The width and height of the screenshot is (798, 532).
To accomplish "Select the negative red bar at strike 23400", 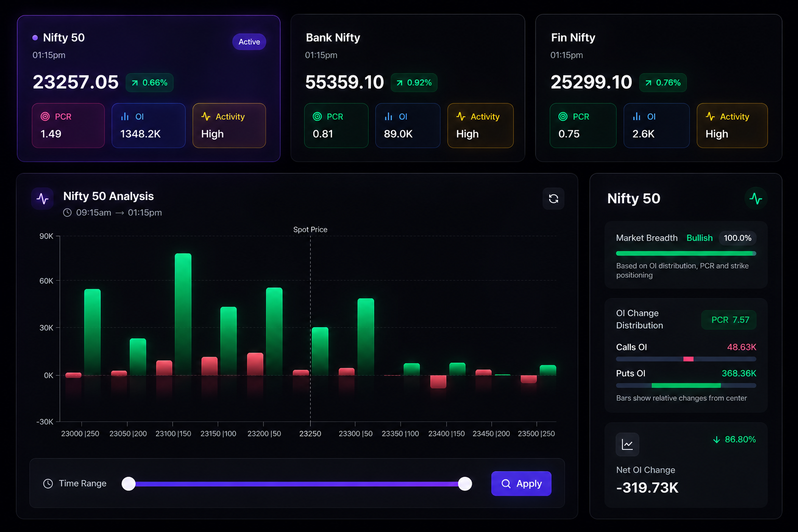I will 438,382.
